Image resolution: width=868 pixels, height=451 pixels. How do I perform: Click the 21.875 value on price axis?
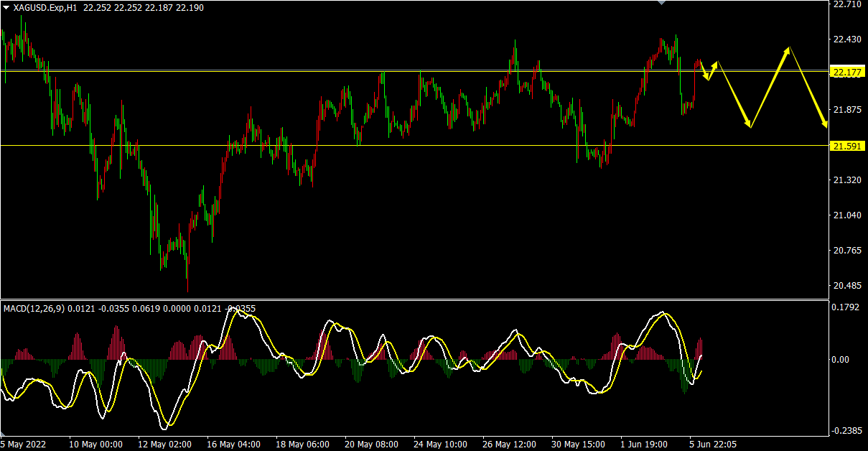tap(847, 110)
